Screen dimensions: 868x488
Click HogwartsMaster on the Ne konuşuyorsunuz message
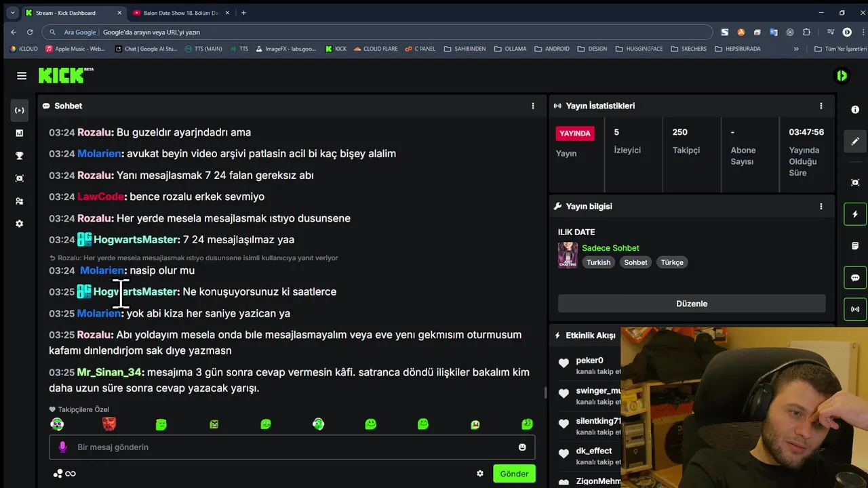tap(135, 291)
